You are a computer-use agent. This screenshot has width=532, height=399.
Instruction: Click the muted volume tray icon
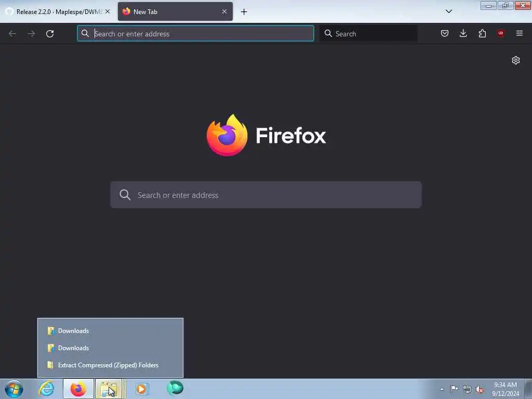480,389
